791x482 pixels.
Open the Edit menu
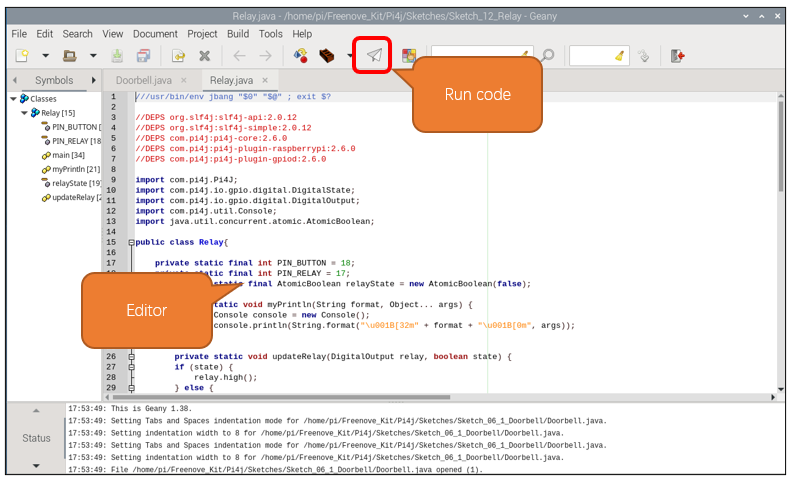(44, 34)
